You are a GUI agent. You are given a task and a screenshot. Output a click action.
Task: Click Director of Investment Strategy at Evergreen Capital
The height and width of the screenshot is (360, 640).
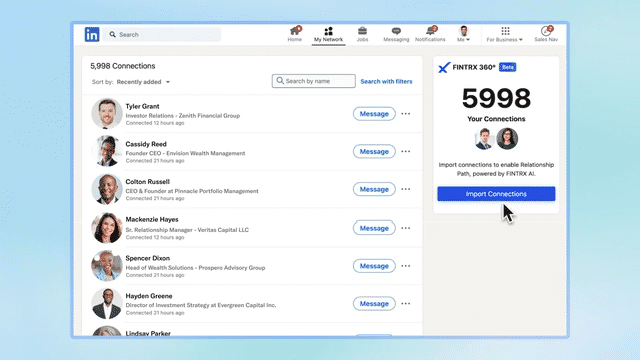[200, 305]
